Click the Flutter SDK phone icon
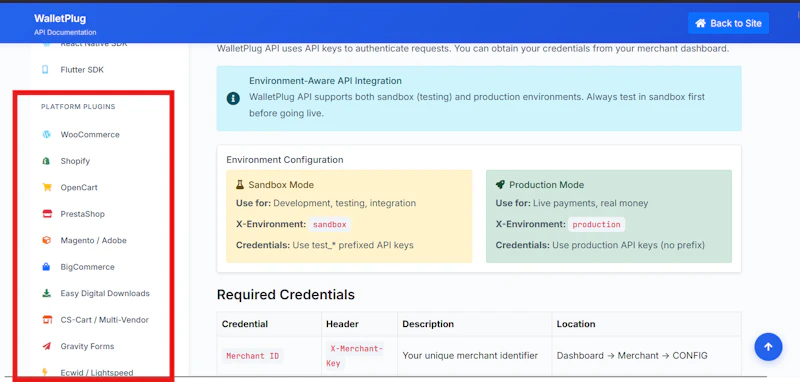Image resolution: width=800 pixels, height=382 pixels. tap(46, 70)
